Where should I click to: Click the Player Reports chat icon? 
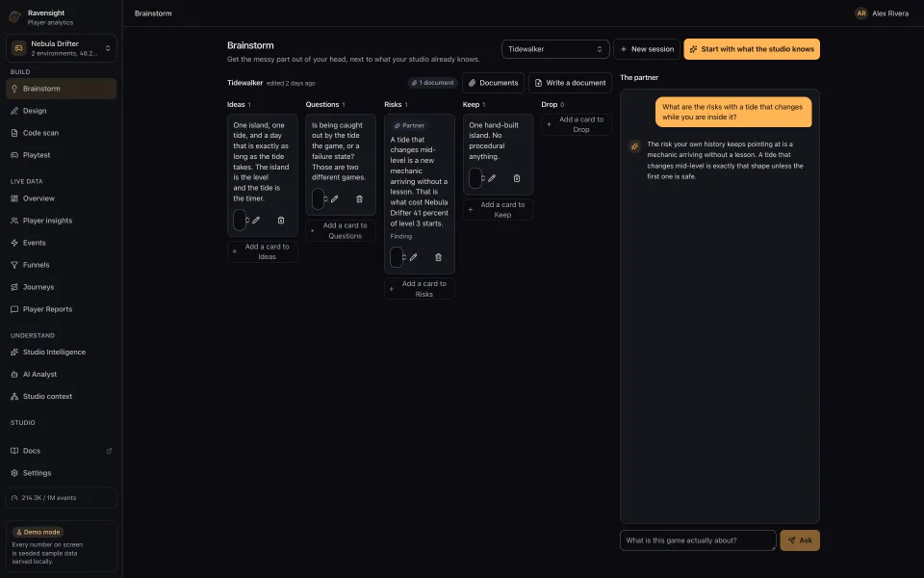coord(14,309)
